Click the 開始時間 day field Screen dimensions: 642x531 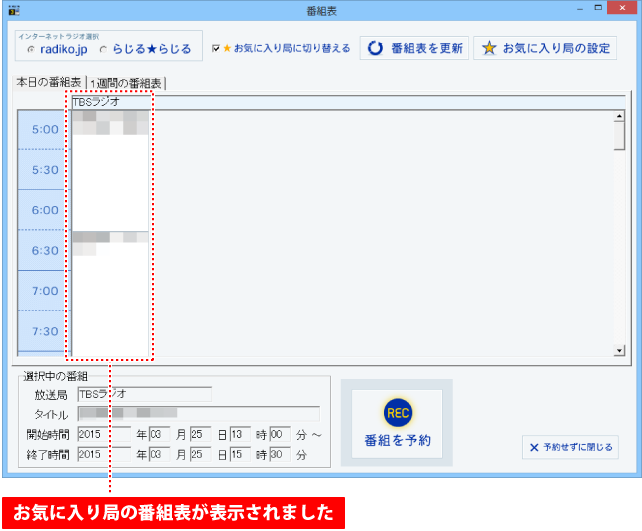click(200, 434)
